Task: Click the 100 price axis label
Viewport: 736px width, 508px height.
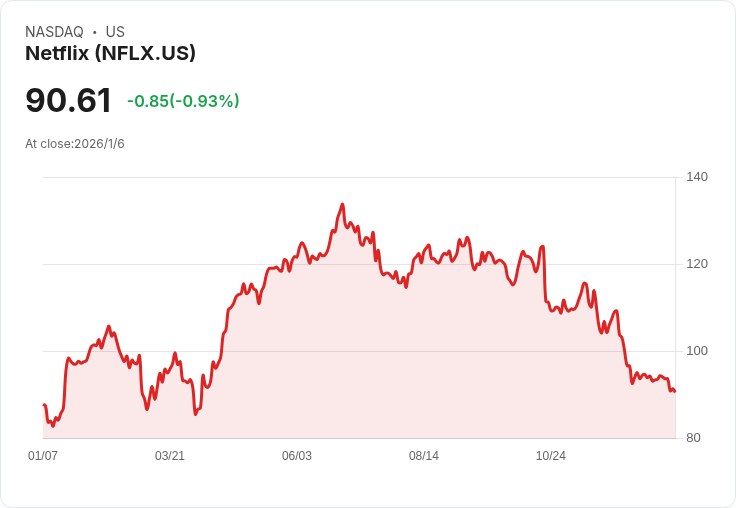Action: [697, 351]
